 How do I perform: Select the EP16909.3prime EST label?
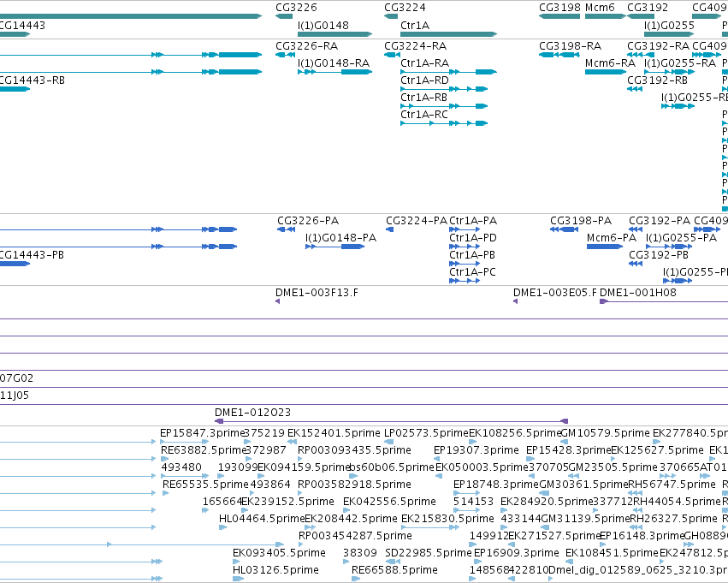(x=517, y=552)
